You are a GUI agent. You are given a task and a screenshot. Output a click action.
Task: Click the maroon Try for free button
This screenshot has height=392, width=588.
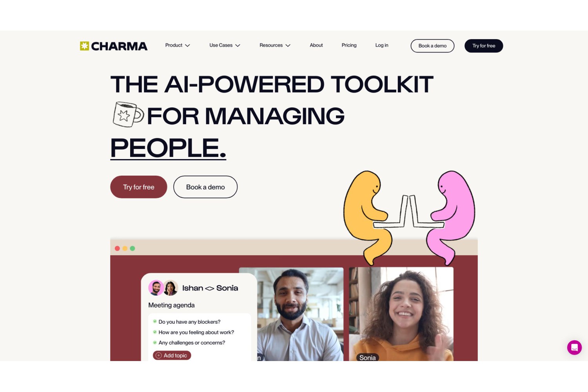point(139,187)
